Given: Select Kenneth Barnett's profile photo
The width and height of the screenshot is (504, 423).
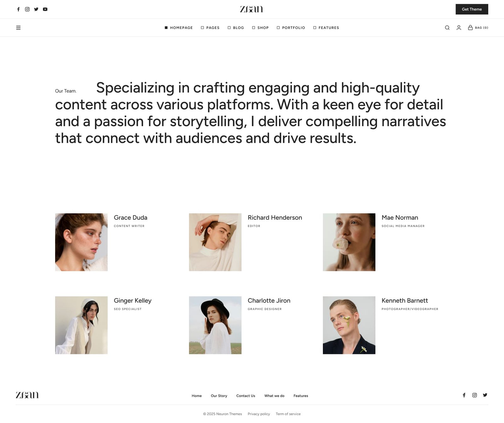Looking at the screenshot, I should pyautogui.click(x=349, y=325).
